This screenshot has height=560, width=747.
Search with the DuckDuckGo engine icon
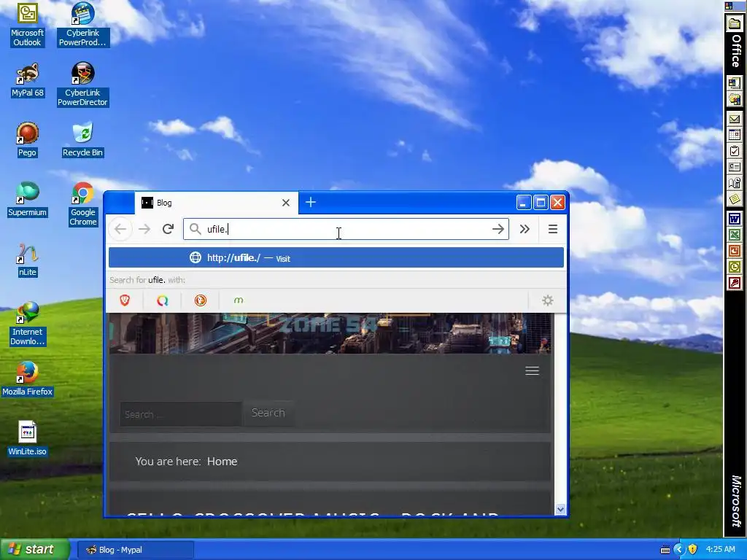[x=201, y=300]
